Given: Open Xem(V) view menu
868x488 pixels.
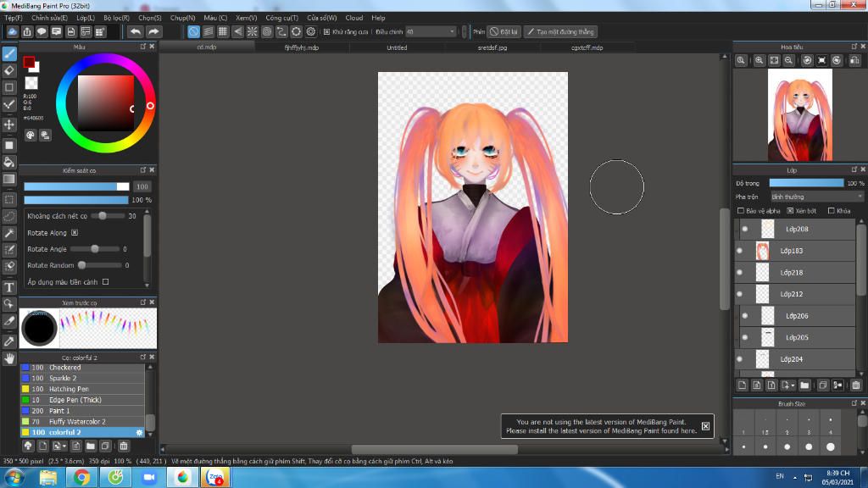Looking at the screenshot, I should pos(247,18).
